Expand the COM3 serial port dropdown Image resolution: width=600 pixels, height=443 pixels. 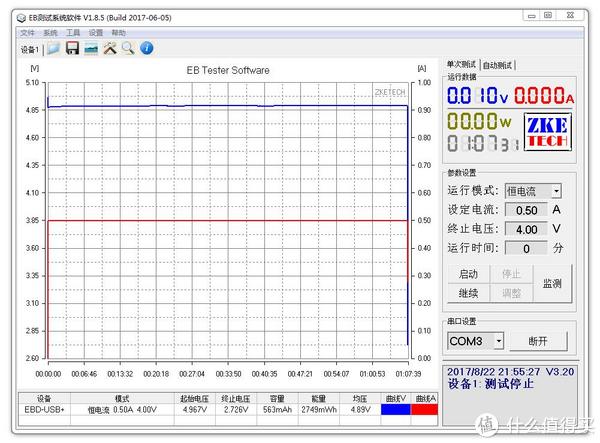click(499, 341)
